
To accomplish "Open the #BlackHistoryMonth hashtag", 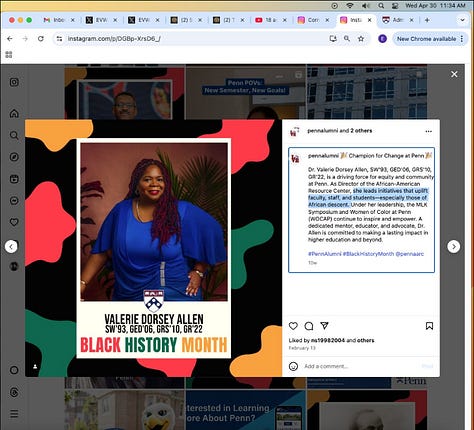I will (368, 254).
